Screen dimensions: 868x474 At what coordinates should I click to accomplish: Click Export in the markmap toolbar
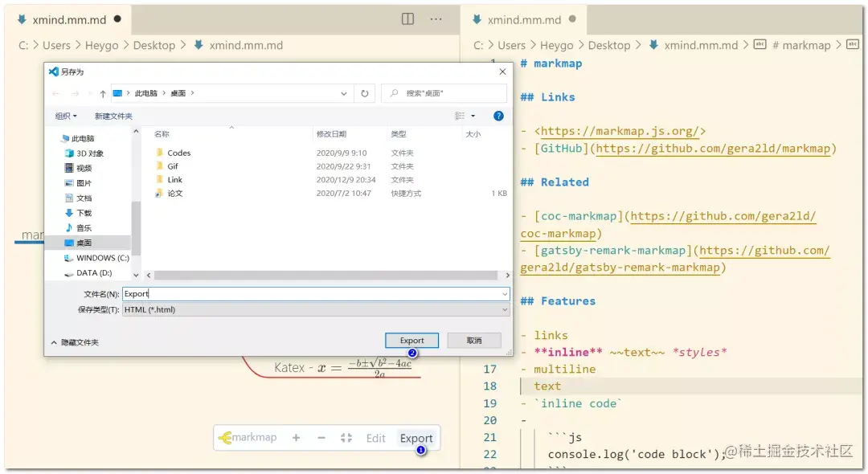(416, 438)
